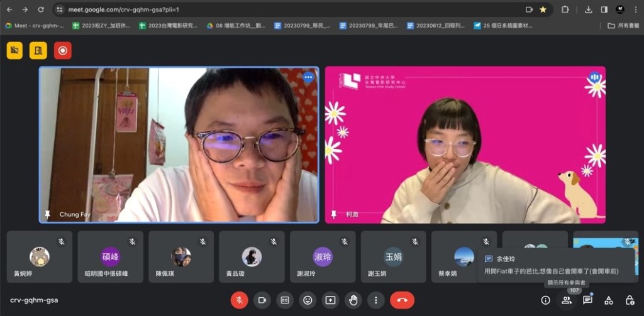644x316 pixels.
Task: Leave the call with the red hang-up button
Action: click(x=402, y=300)
